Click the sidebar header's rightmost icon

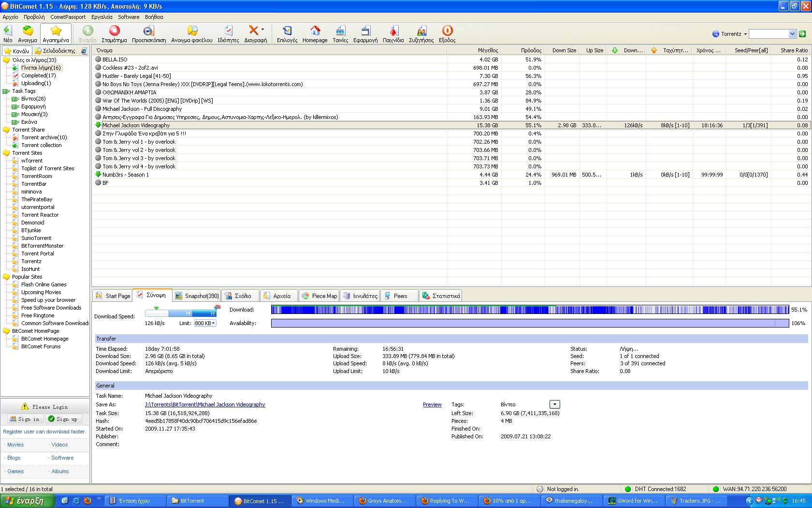coord(84,51)
